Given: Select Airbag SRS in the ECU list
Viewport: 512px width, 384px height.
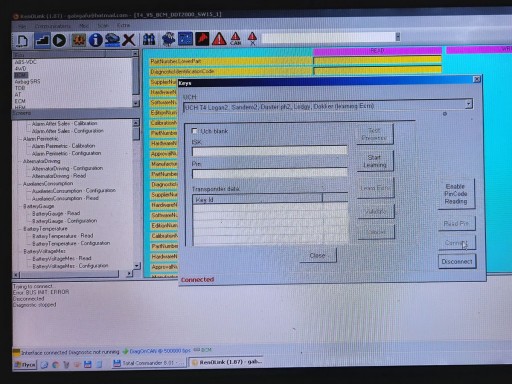Looking at the screenshot, I should click(x=27, y=81).
